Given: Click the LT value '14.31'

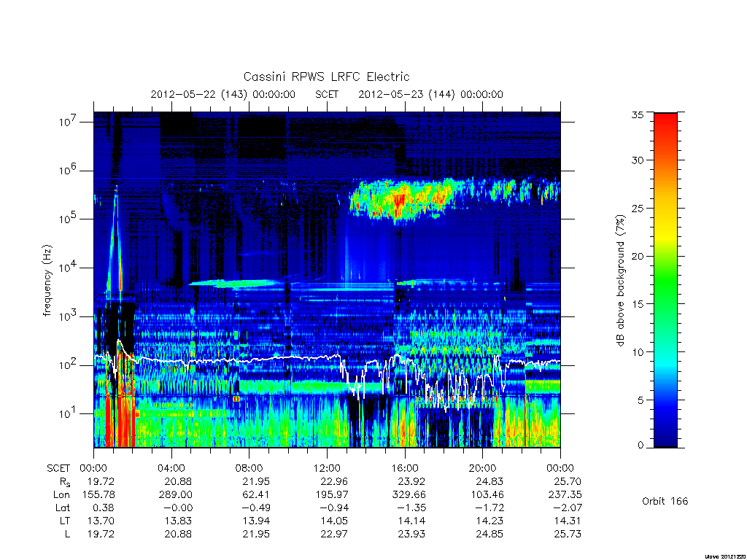Looking at the screenshot, I should tap(568, 521).
